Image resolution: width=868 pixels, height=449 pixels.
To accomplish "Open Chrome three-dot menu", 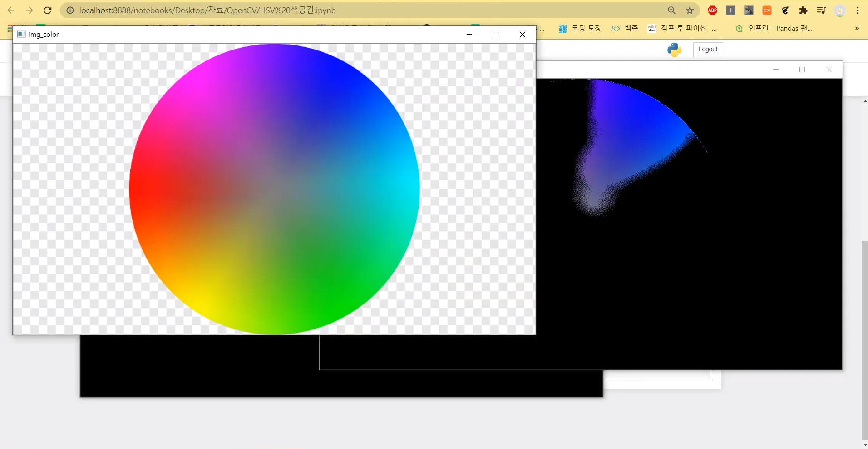I will [x=858, y=10].
